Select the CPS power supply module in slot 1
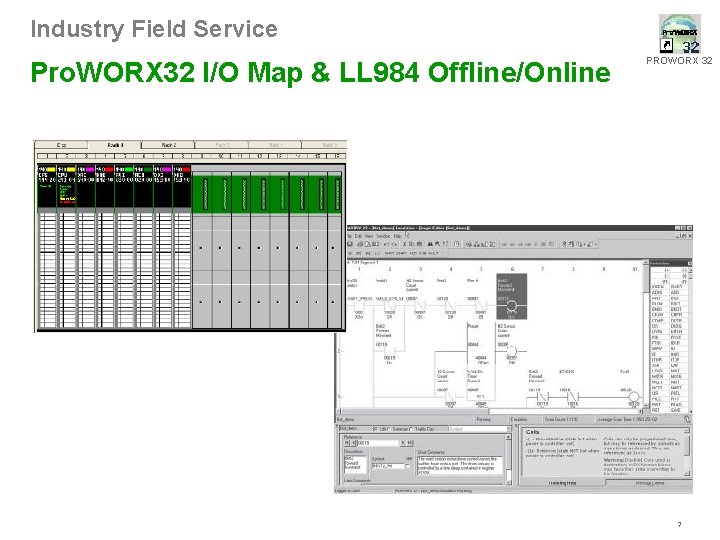720x540 pixels. [x=47, y=187]
